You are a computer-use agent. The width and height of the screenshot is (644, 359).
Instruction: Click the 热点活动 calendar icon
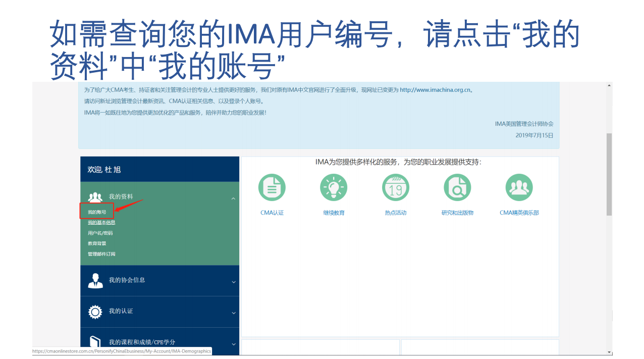coord(396,187)
